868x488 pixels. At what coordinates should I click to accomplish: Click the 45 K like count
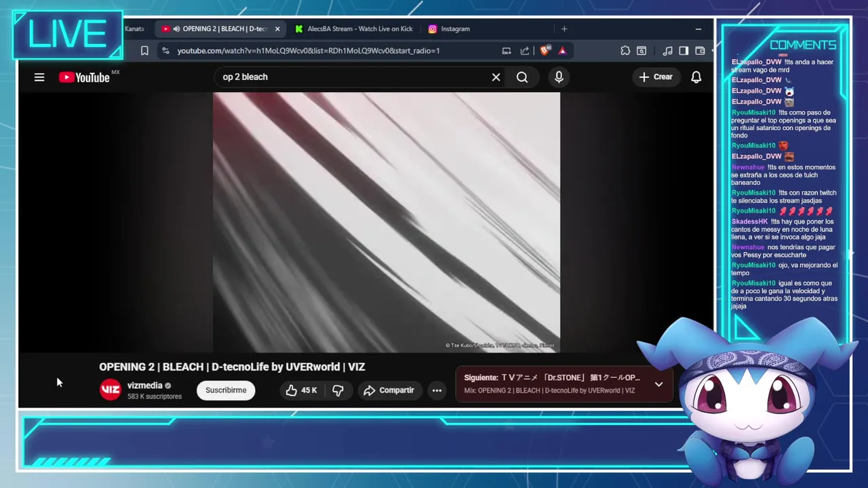(309, 390)
